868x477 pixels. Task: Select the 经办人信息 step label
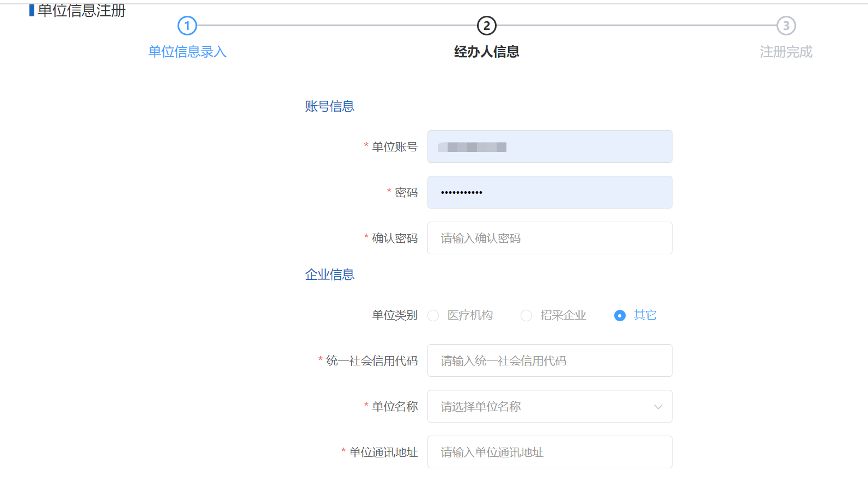(486, 52)
